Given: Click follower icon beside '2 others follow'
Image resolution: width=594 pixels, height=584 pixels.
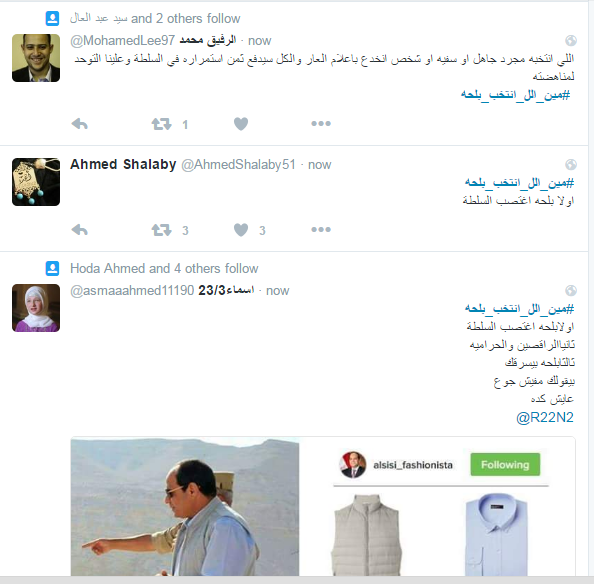Looking at the screenshot, I should 52,18.
